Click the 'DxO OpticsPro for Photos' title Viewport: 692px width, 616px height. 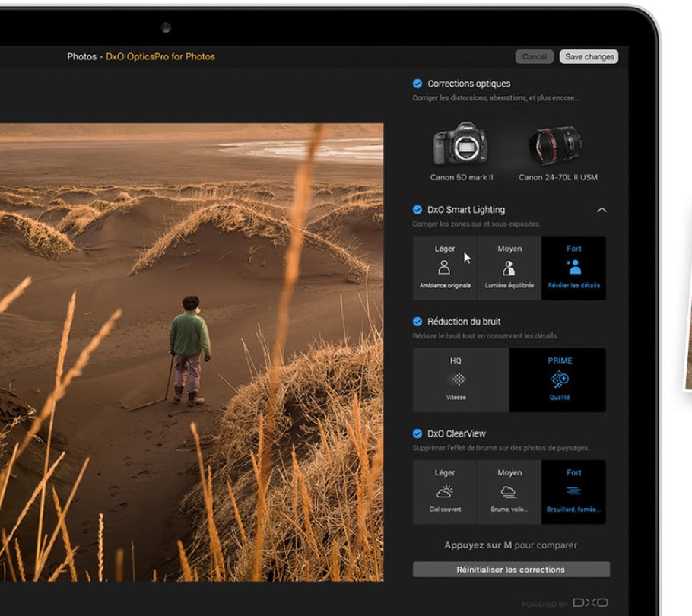(x=160, y=56)
